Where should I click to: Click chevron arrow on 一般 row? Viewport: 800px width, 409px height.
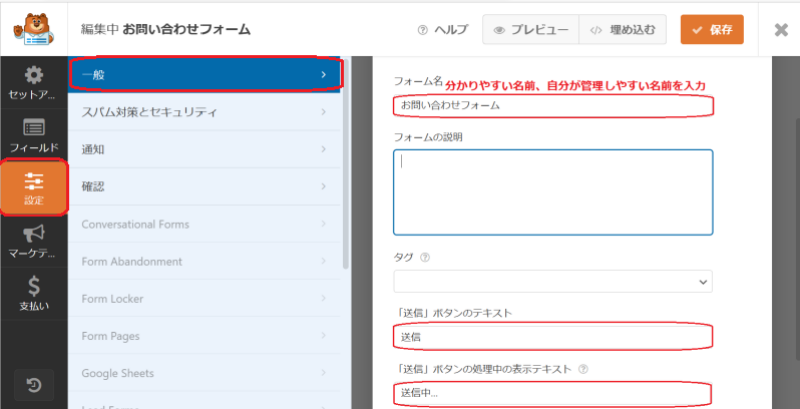point(323,75)
